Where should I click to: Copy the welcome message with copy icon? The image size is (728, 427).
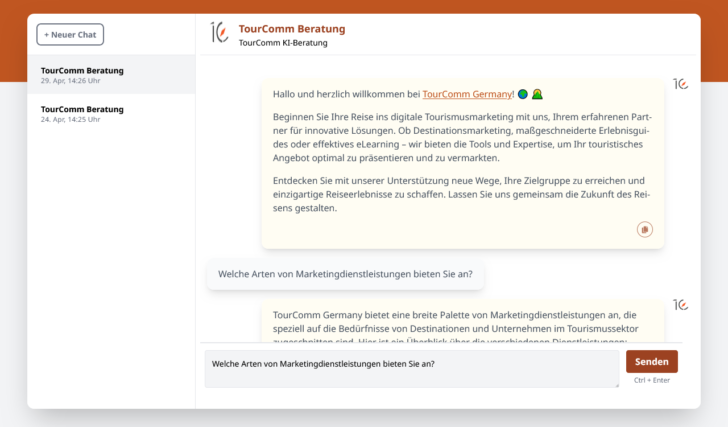[644, 230]
